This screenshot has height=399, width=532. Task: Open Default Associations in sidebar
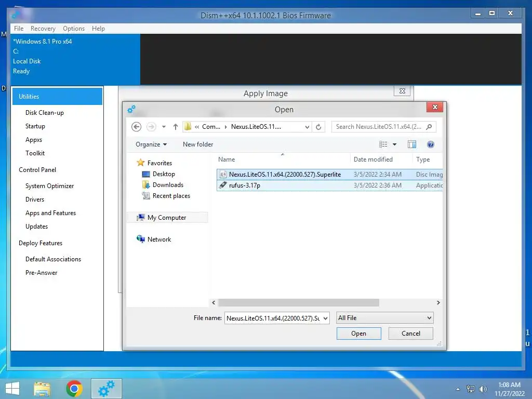point(54,259)
